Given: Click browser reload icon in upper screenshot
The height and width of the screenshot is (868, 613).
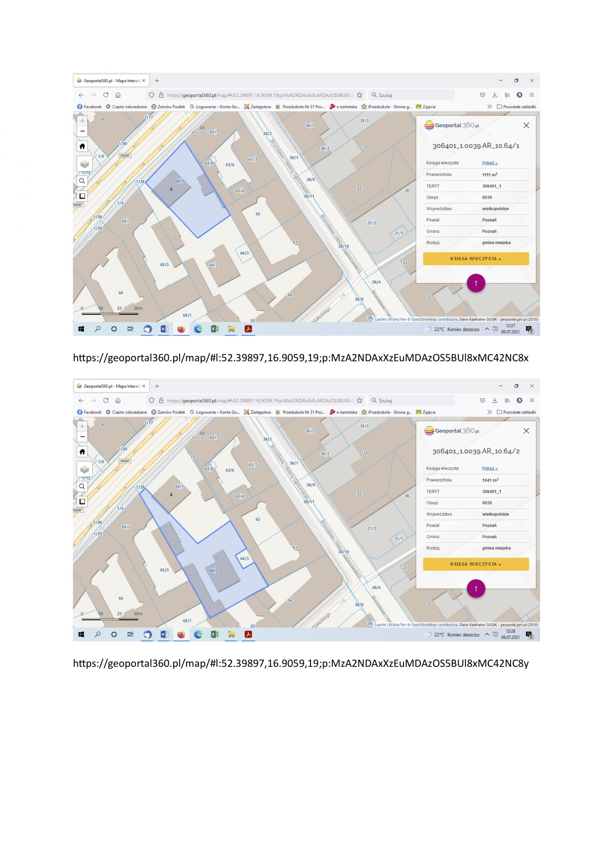Looking at the screenshot, I should click(x=106, y=95).
